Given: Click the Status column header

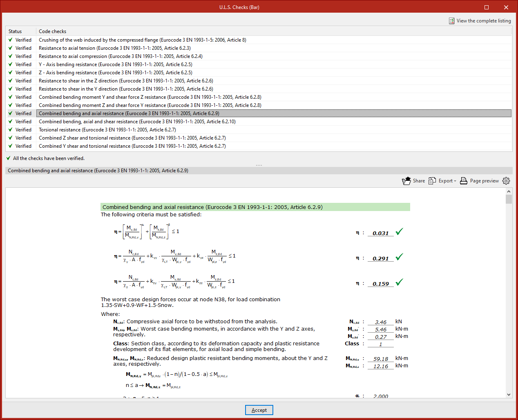Looking at the screenshot, I should click(x=21, y=31).
